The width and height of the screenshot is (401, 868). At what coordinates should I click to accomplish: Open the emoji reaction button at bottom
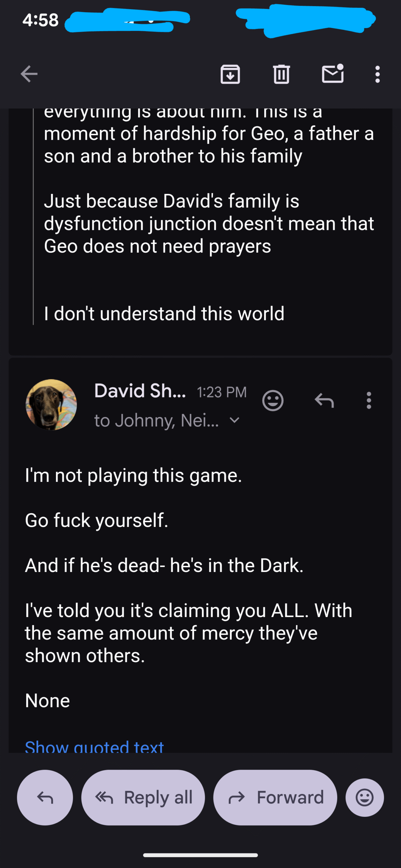pyautogui.click(x=365, y=797)
